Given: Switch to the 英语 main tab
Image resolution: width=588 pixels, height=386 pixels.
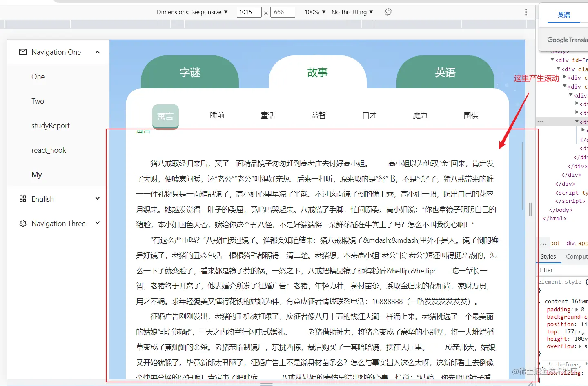Looking at the screenshot, I should (x=445, y=73).
